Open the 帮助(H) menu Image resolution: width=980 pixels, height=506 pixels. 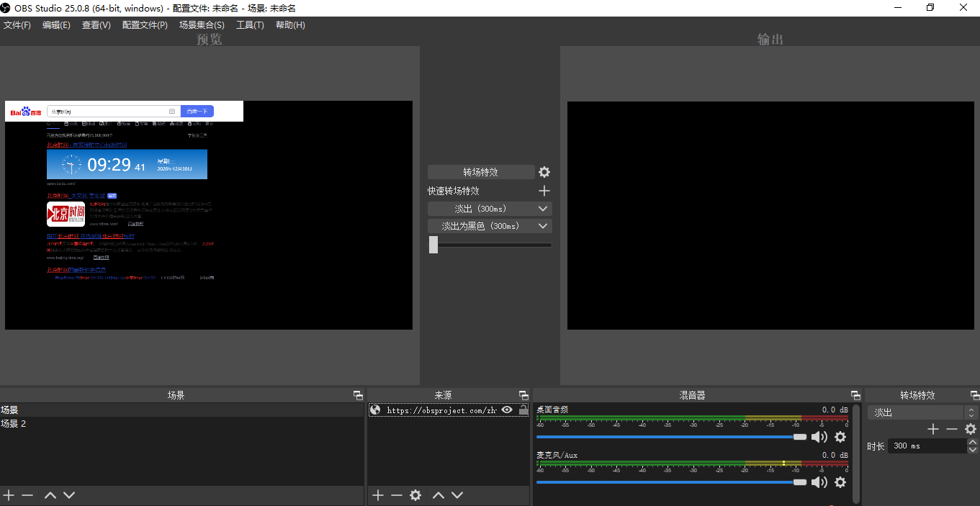tap(290, 25)
